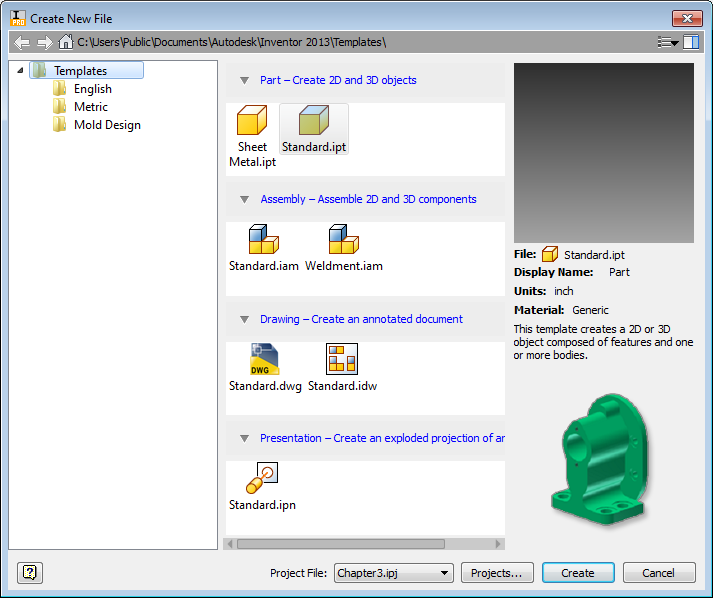Click the Assembly section heading link
Viewport: 713px width, 598px height.
[x=368, y=199]
